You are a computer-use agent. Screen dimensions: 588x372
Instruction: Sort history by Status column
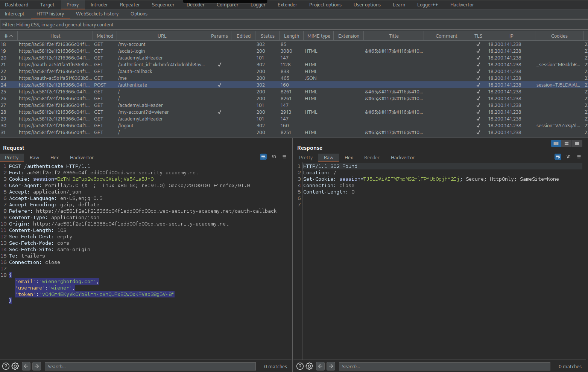point(267,36)
